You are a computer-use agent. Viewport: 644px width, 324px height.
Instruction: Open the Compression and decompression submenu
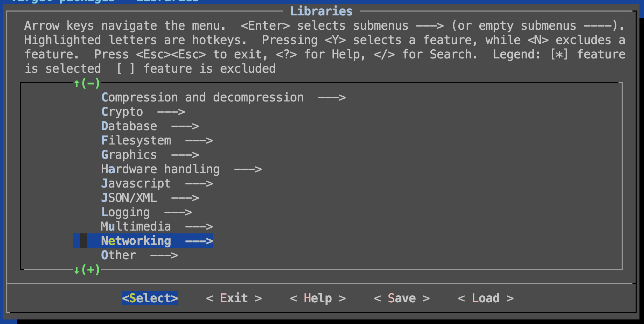[x=202, y=97]
